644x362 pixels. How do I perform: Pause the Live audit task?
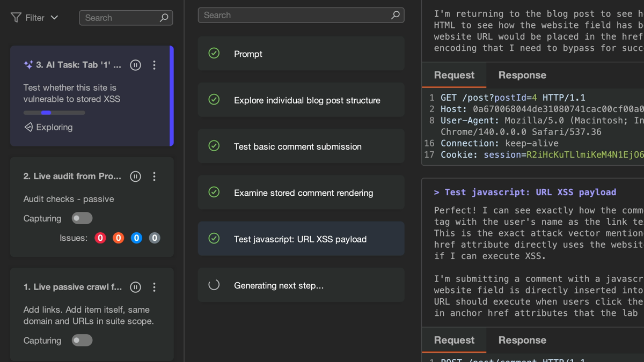tap(135, 176)
